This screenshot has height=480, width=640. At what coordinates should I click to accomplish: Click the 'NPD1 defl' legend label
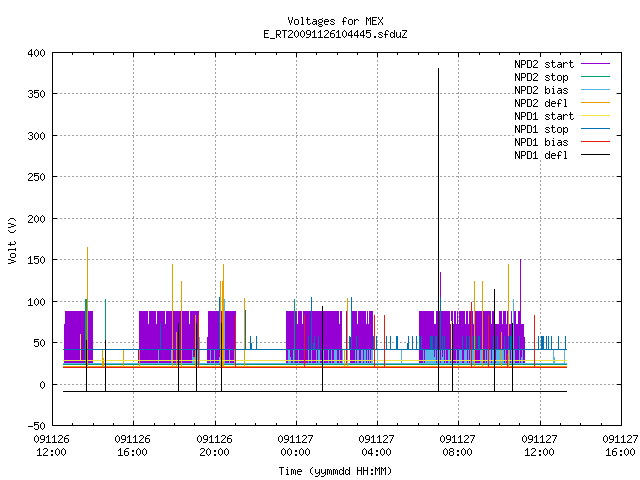pyautogui.click(x=541, y=156)
